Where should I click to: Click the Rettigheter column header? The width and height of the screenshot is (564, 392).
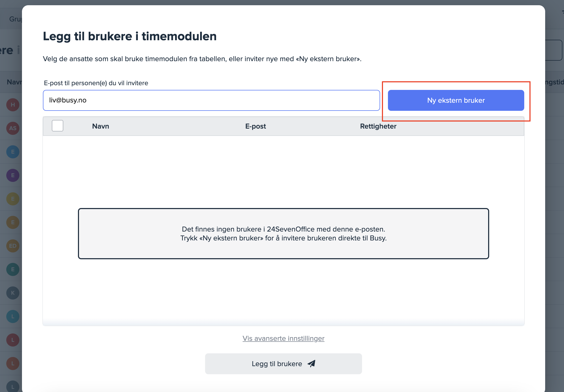378,126
